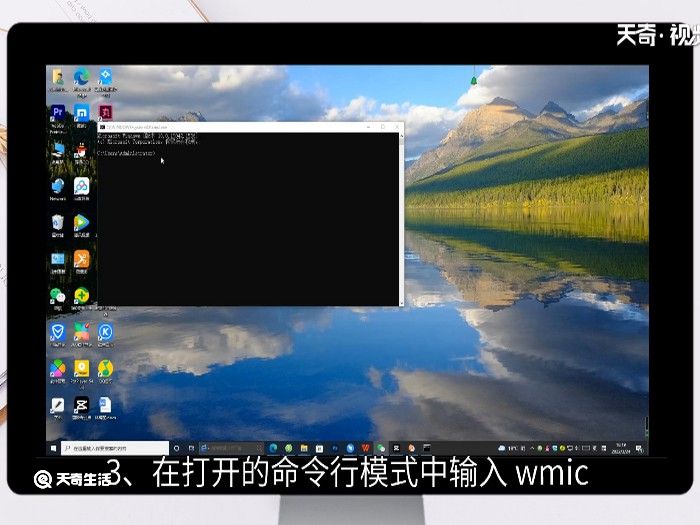Click the taskbar search box

[x=115, y=448]
